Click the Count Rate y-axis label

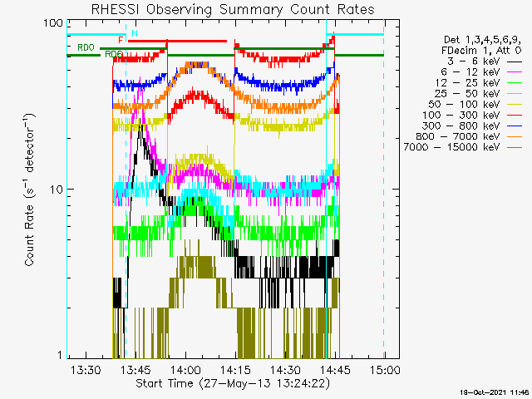[30, 190]
